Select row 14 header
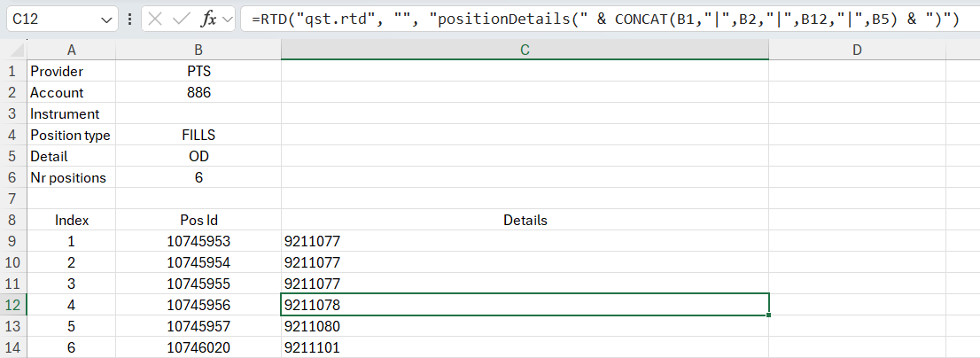The width and height of the screenshot is (980, 358). click(12, 347)
